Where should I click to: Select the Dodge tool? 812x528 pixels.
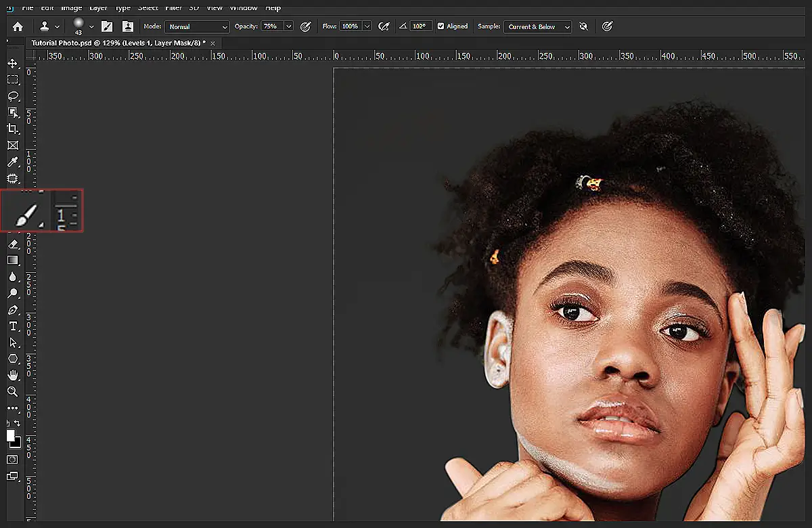12,293
